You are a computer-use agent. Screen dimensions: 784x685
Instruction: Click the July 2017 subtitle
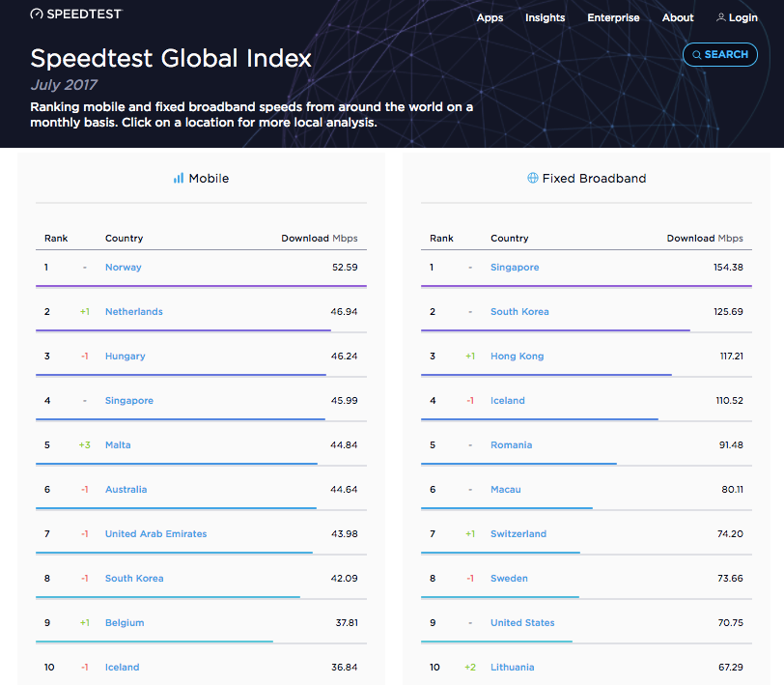tap(64, 85)
